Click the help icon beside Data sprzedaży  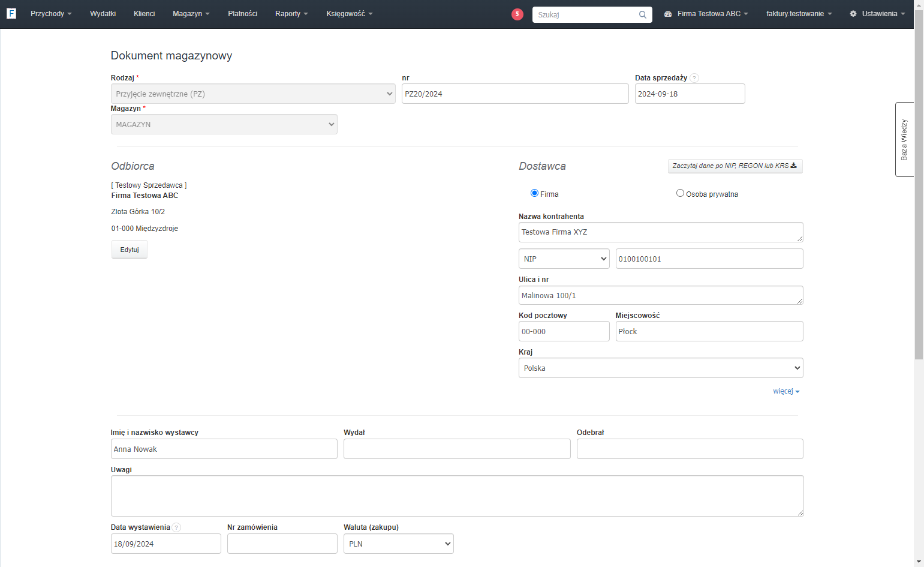pyautogui.click(x=694, y=78)
